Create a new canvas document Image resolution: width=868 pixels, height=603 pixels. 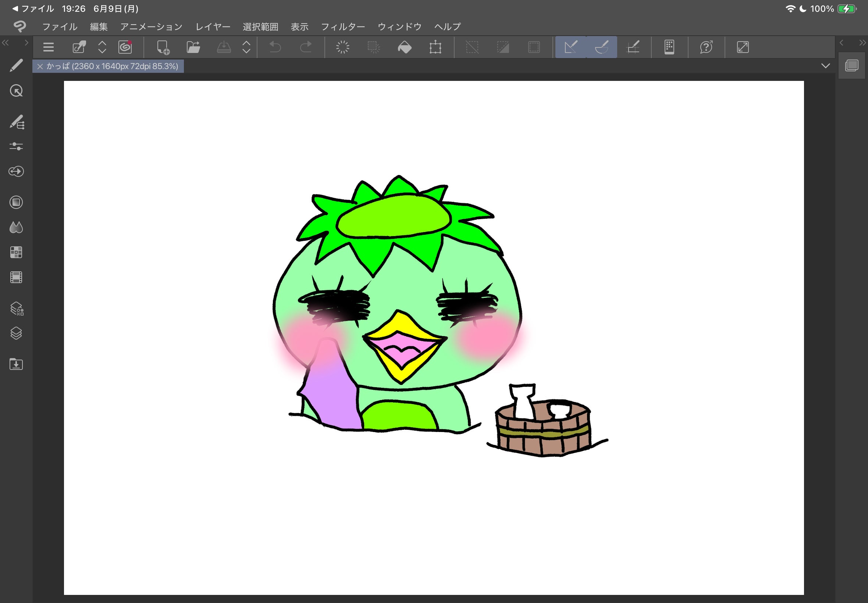click(x=163, y=47)
